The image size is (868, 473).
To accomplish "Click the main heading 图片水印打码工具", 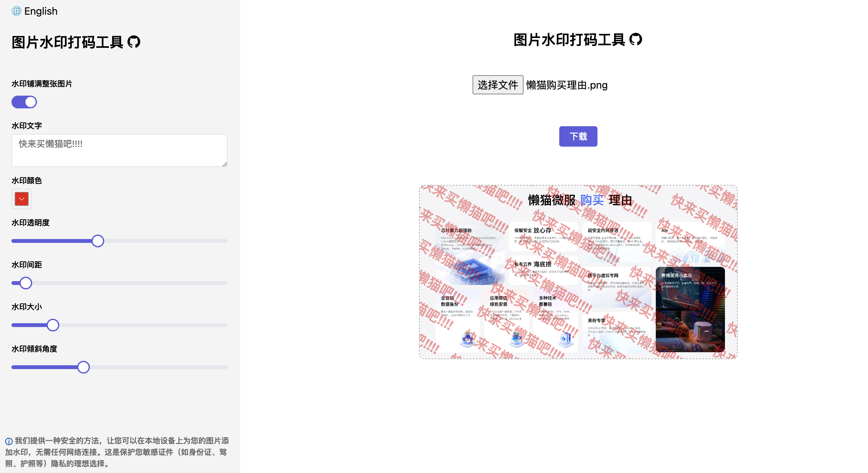I will point(569,40).
